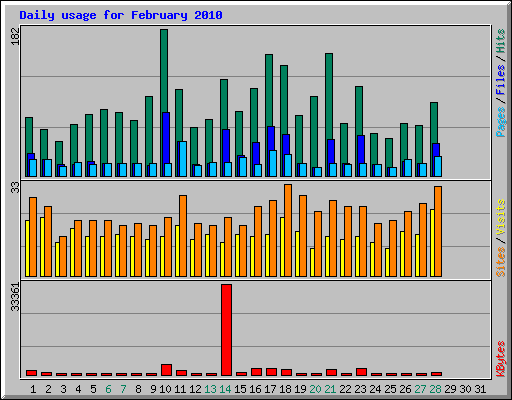Click day label '13' on the x-axis
Viewport: 512px width, 400px height.
210,389
